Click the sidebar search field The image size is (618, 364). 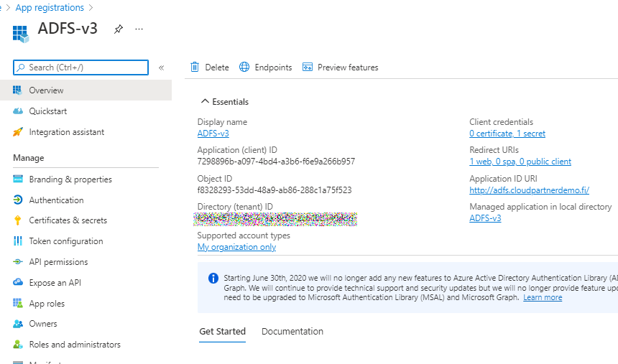tap(80, 67)
